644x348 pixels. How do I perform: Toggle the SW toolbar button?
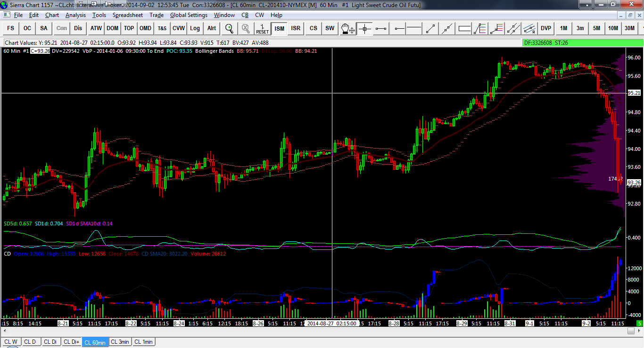point(330,28)
